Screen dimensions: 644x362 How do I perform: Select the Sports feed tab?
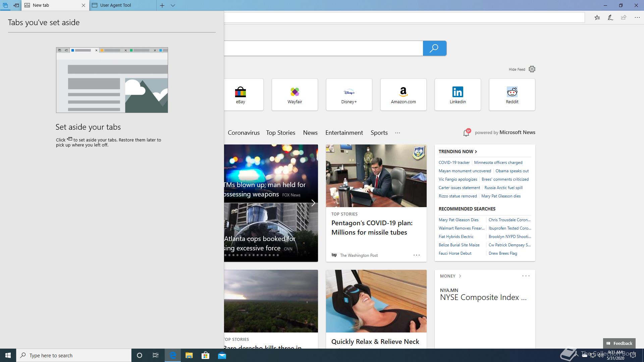[x=379, y=133]
